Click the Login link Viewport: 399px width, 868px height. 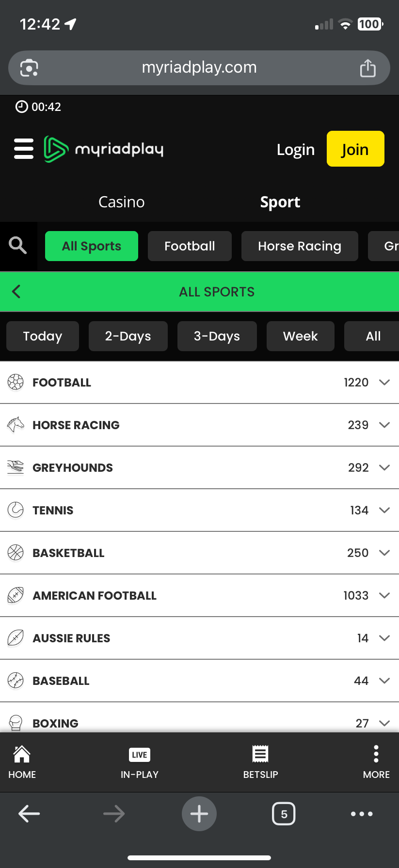[295, 150]
